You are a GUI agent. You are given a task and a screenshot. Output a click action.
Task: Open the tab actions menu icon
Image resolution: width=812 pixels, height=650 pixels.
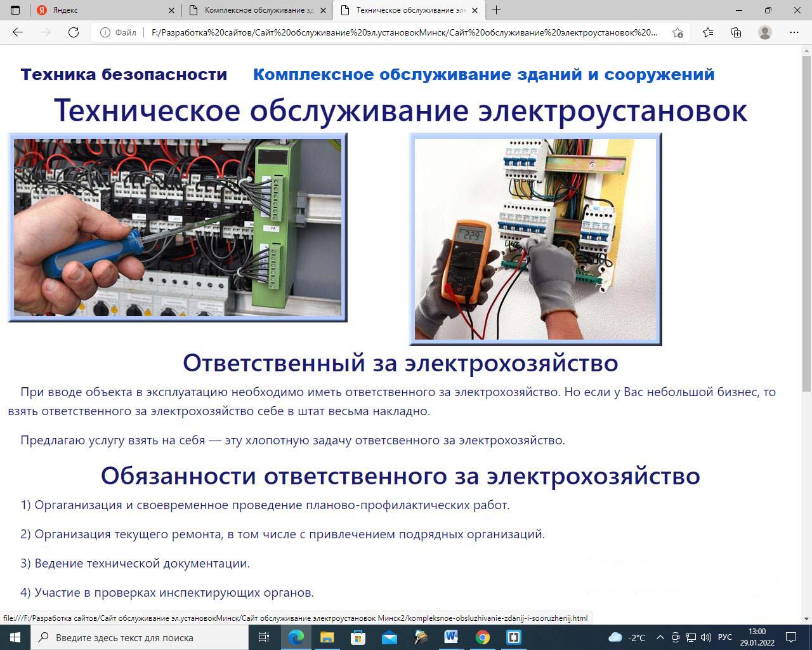15,10
